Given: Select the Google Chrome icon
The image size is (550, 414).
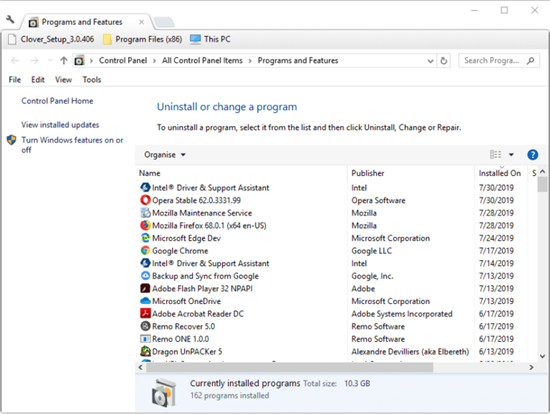Looking at the screenshot, I should [145, 251].
